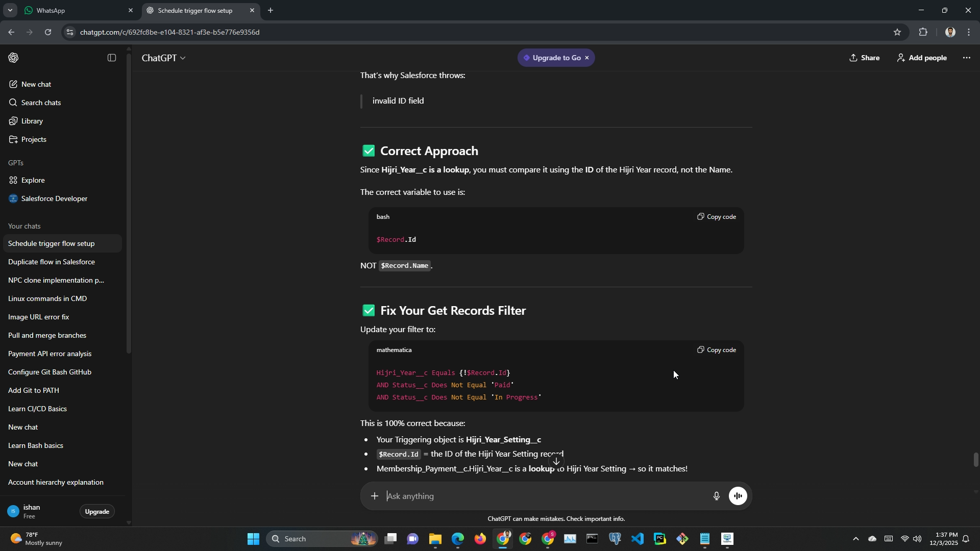The width and height of the screenshot is (980, 551).
Task: Click the plus attach icon in composer
Action: click(x=375, y=496)
